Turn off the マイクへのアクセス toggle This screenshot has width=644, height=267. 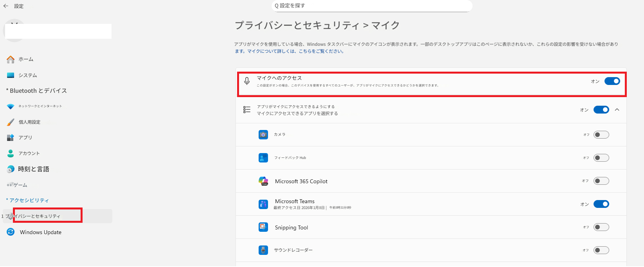612,81
